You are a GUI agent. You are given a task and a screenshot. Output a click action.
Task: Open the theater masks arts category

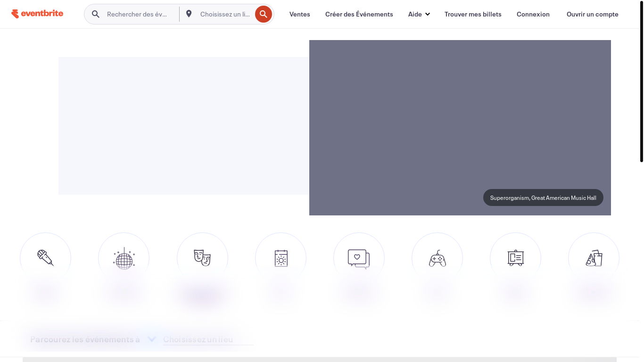point(202,258)
